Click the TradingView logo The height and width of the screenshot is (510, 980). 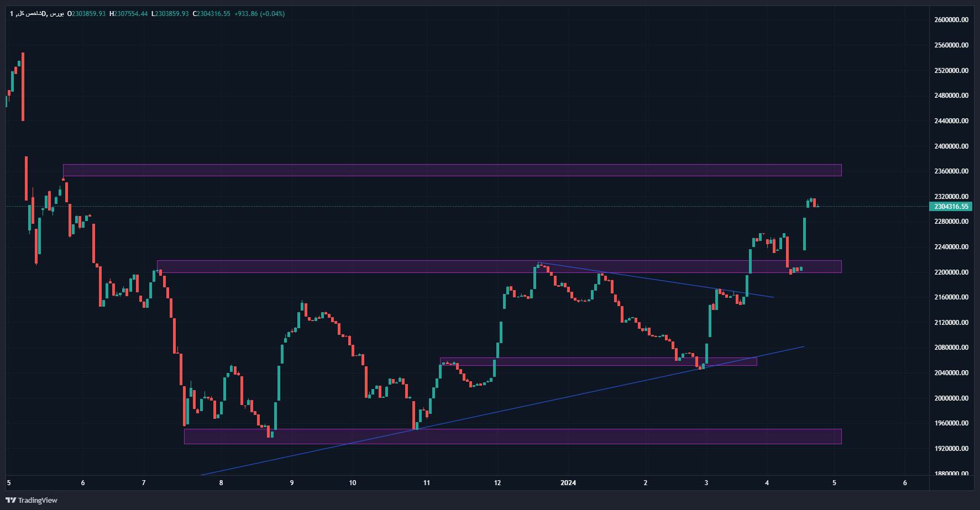click(x=32, y=500)
